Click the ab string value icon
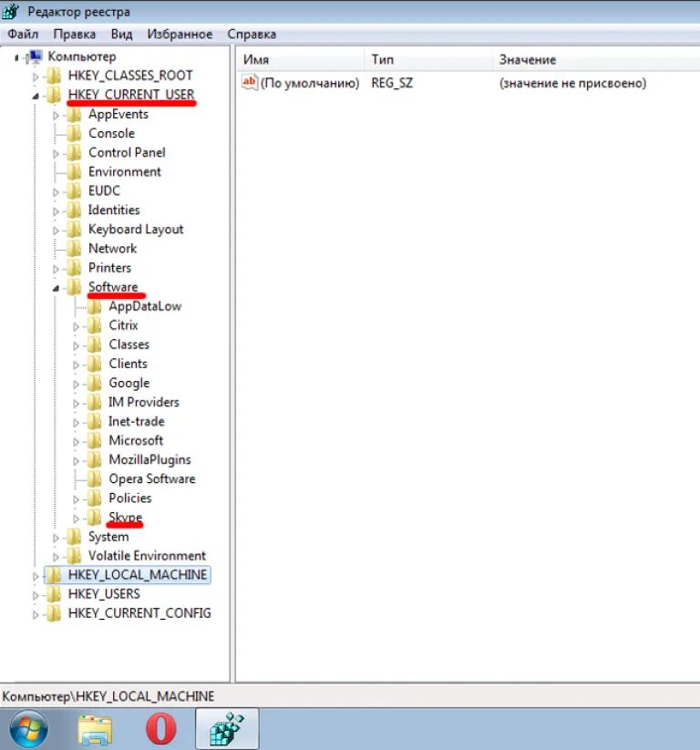The image size is (700, 750). coord(250,82)
